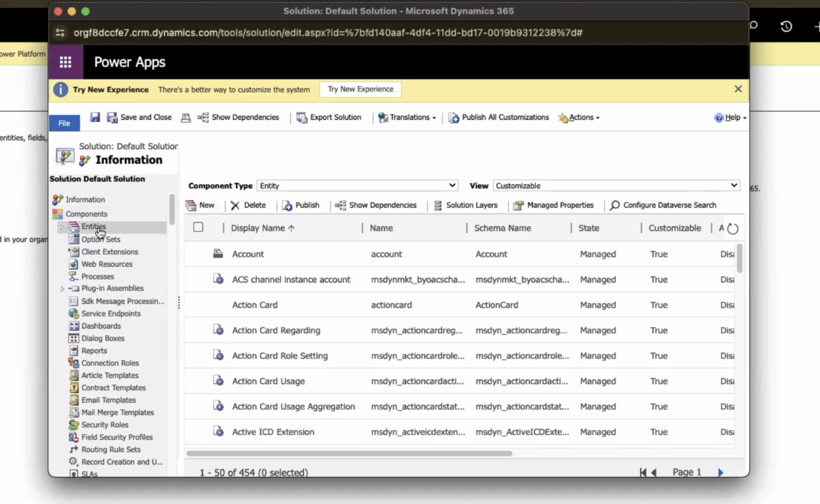
Task: Click the Power Apps waffle launcher icon
Action: tap(66, 62)
